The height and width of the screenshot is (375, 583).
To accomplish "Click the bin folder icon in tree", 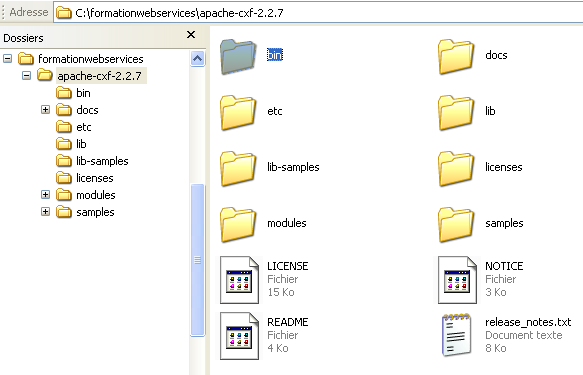I will pyautogui.click(x=64, y=93).
